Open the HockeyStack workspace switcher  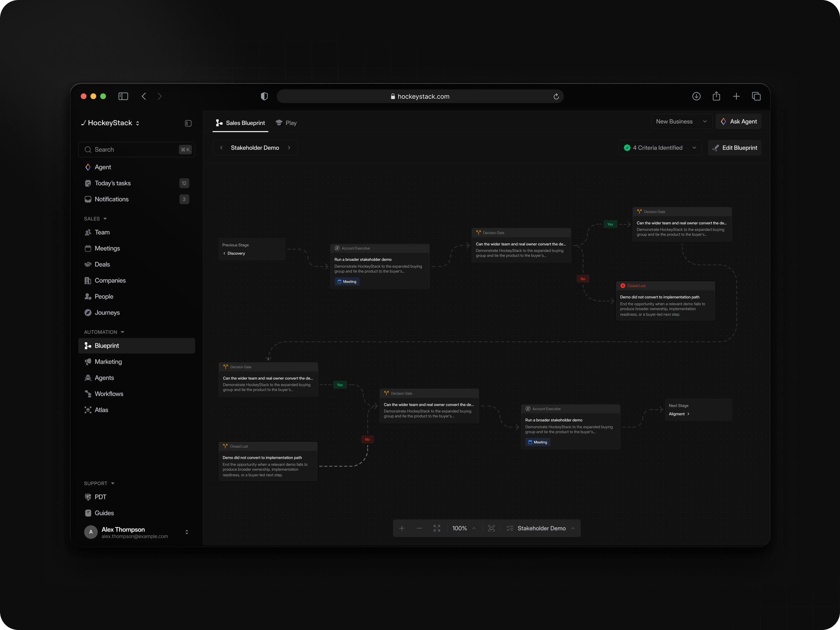coord(110,123)
